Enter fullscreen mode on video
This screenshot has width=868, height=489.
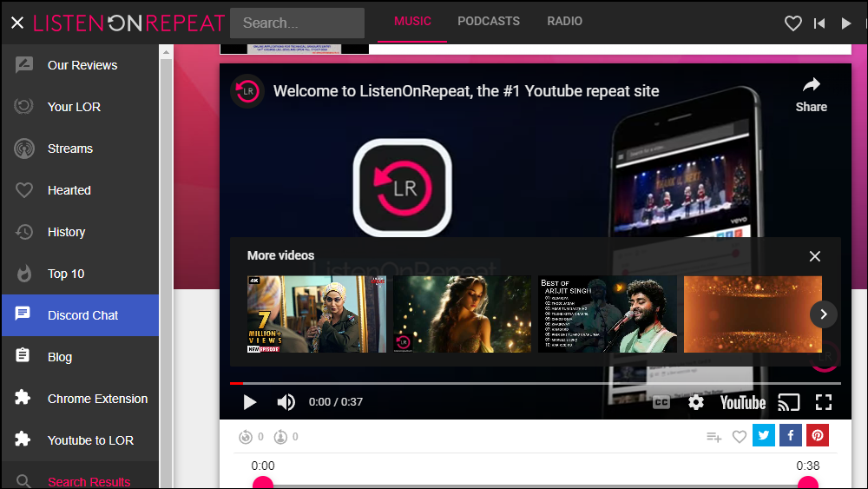coord(824,402)
